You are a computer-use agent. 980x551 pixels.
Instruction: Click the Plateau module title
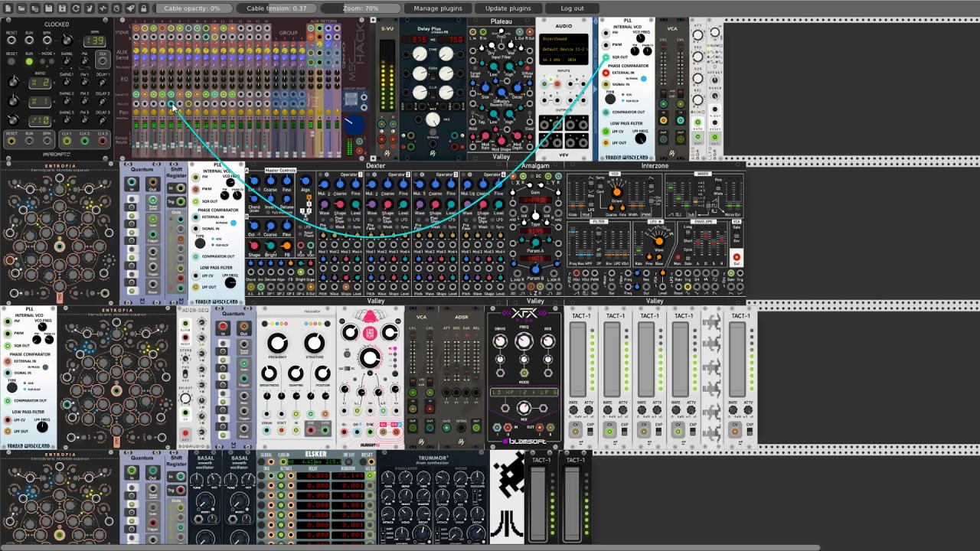point(501,21)
